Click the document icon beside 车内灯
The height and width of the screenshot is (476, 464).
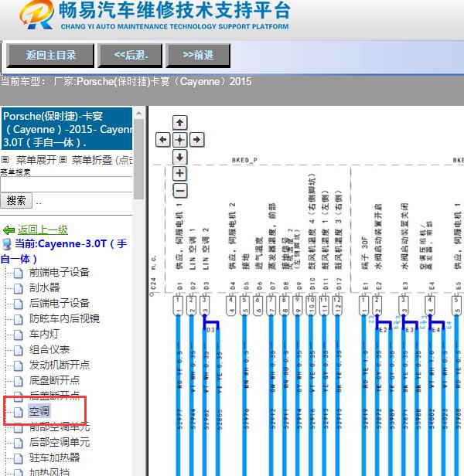(19, 335)
